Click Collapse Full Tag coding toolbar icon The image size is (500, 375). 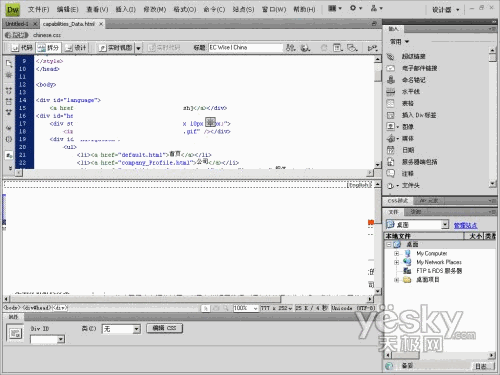pyautogui.click(x=9, y=91)
